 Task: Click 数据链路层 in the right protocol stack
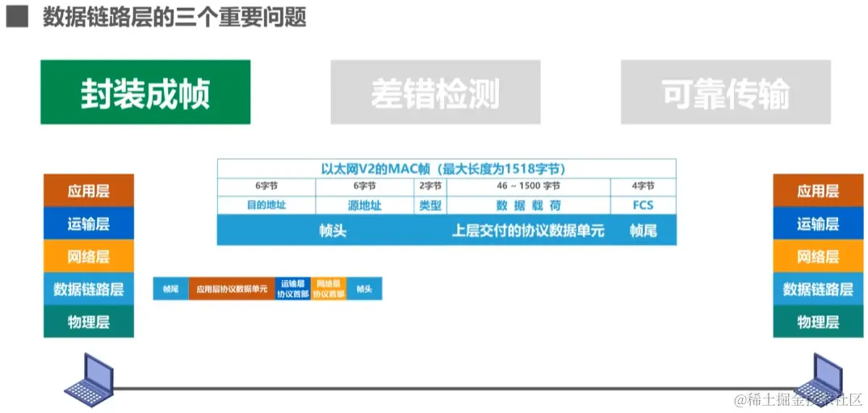818,289
